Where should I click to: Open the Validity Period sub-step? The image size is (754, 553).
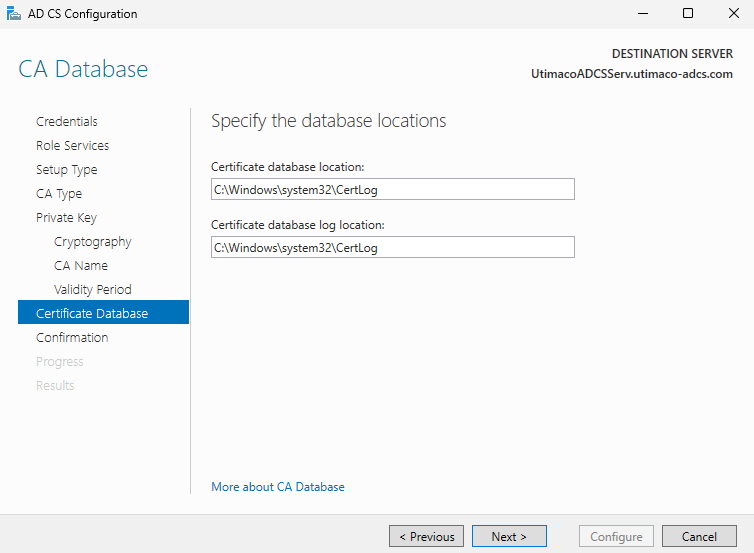92,290
